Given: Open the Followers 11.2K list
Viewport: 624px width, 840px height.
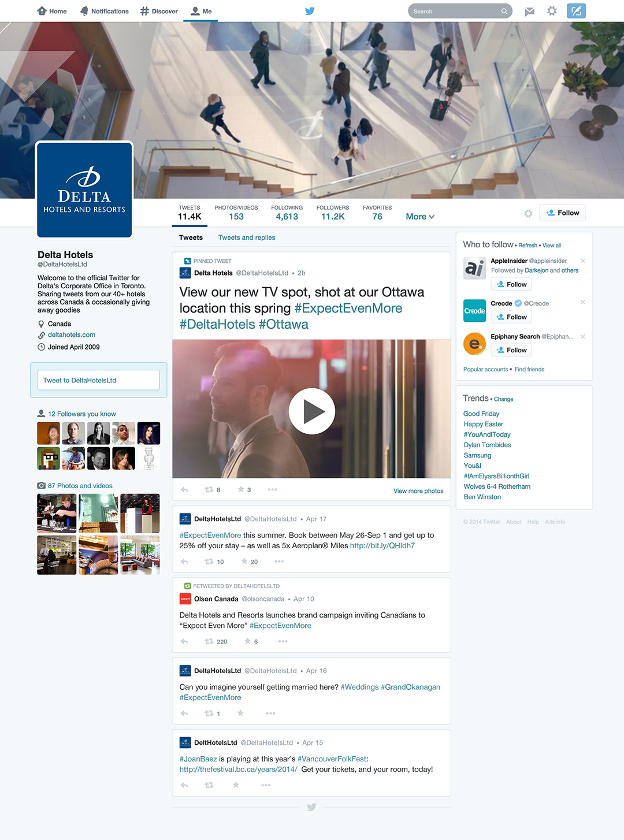Looking at the screenshot, I should [333, 213].
